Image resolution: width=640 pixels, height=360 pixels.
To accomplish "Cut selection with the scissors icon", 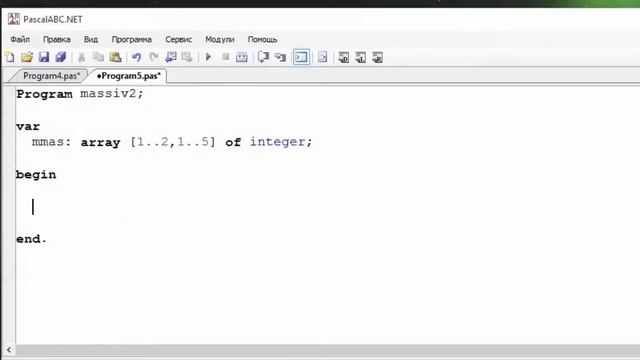I will pyautogui.click(x=82, y=57).
